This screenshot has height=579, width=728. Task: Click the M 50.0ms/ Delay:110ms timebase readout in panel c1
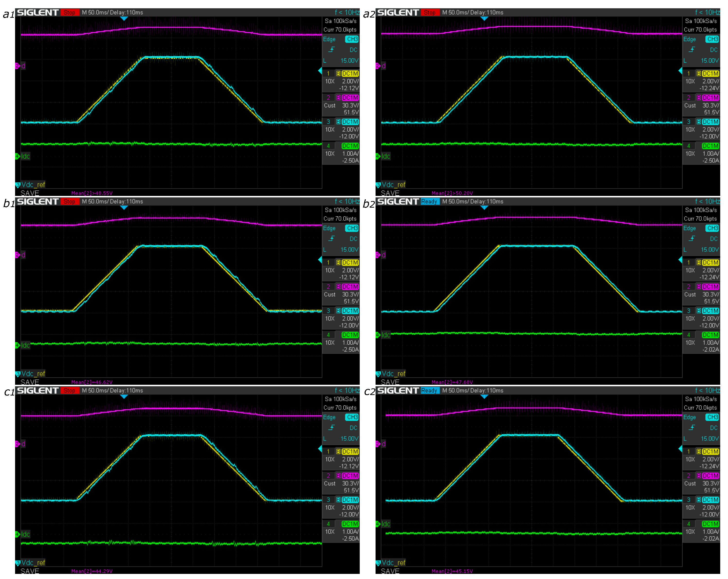coord(112,390)
